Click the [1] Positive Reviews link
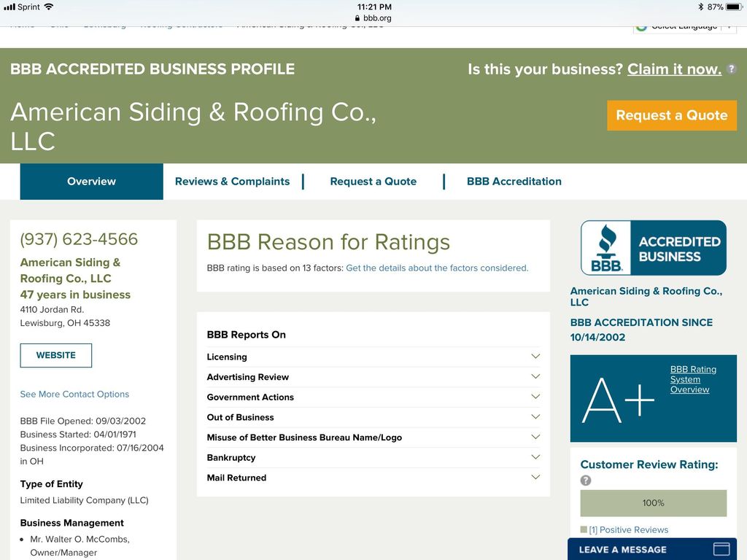Viewport: 747px width, 560px height. pos(628,530)
